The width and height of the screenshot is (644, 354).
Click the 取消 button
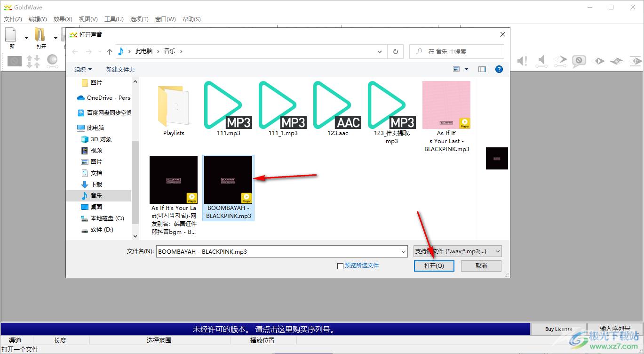click(x=481, y=266)
